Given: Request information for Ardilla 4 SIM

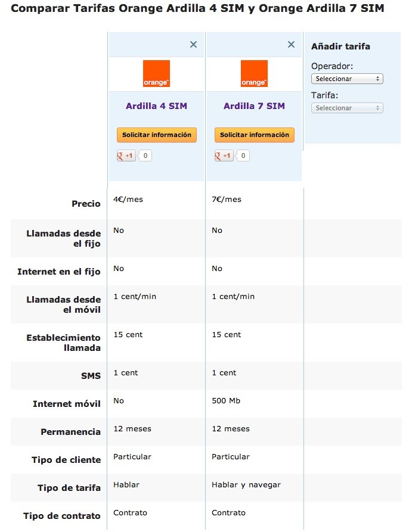Looking at the screenshot, I should pos(157,135).
